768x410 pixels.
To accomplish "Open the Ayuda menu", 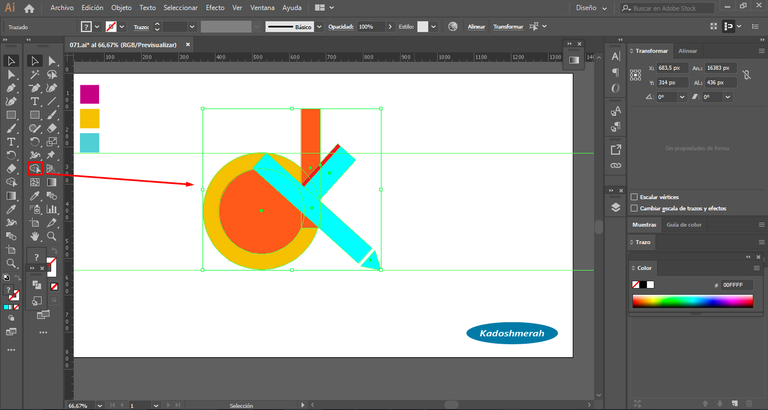I will (x=292, y=8).
